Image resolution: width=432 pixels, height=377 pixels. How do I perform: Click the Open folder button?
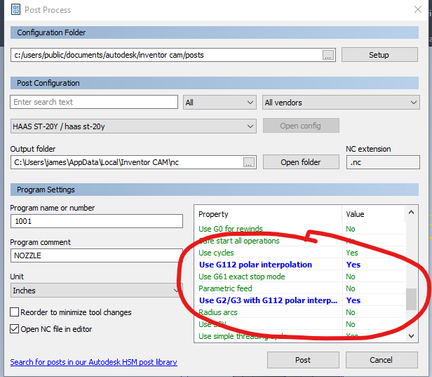pos(301,162)
